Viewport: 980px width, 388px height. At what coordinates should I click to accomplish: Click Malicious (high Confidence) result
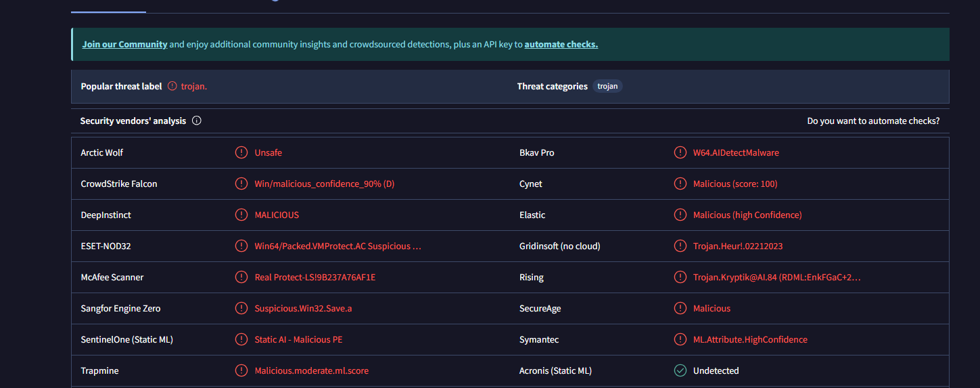tap(747, 215)
